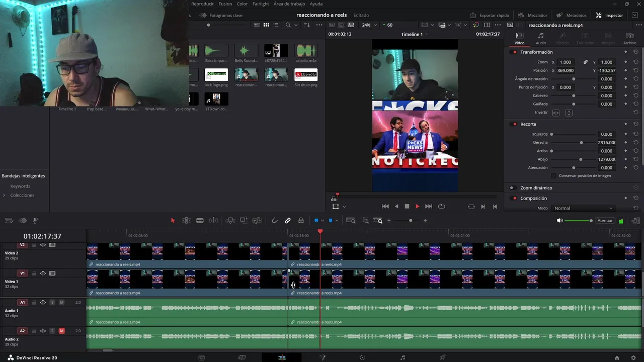Open Project Settings gear icon

coord(633,357)
